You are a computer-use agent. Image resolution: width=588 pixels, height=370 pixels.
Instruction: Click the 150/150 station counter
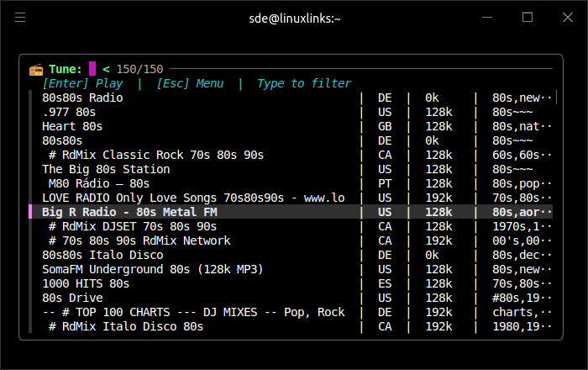[x=140, y=69]
